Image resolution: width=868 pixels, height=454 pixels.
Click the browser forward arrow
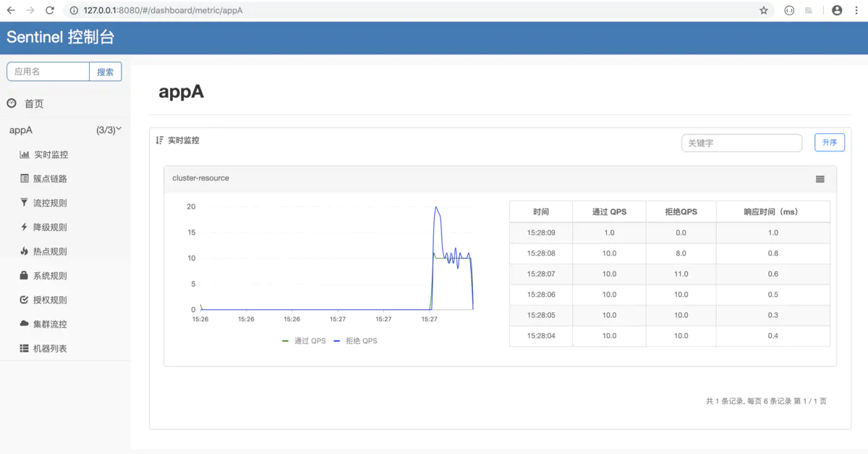tap(30, 11)
